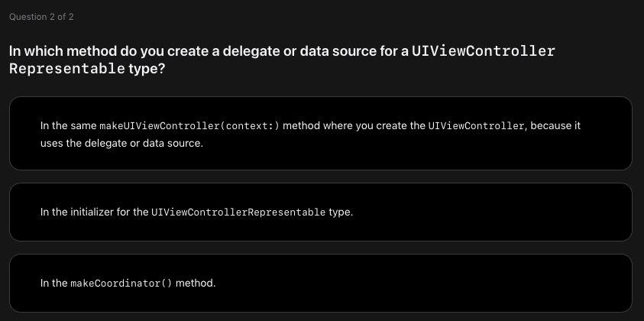Click the makeUIViewController(context:) code text
This screenshot has width=644, height=321.
tap(189, 126)
